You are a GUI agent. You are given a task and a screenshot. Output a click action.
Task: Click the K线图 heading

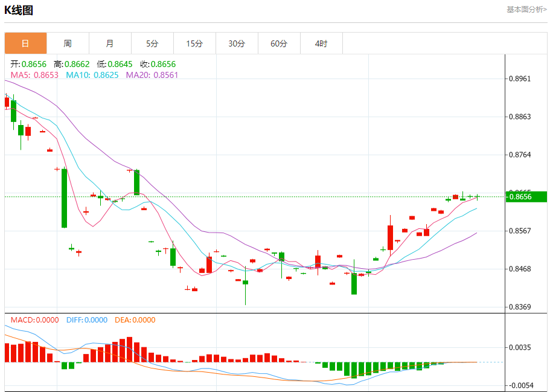point(19,10)
